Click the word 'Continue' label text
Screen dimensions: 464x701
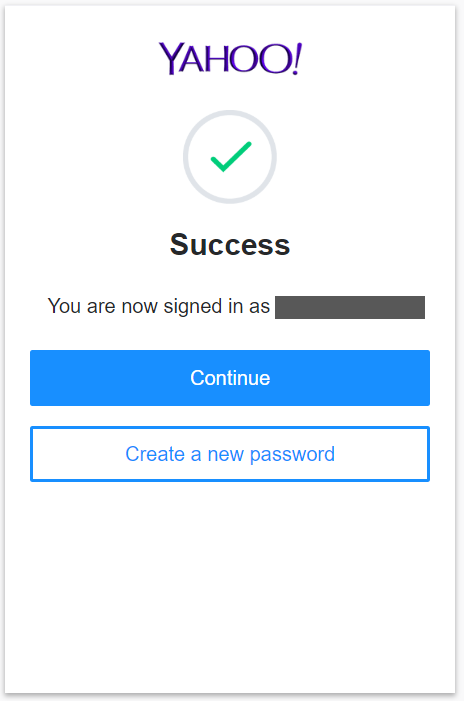click(230, 378)
